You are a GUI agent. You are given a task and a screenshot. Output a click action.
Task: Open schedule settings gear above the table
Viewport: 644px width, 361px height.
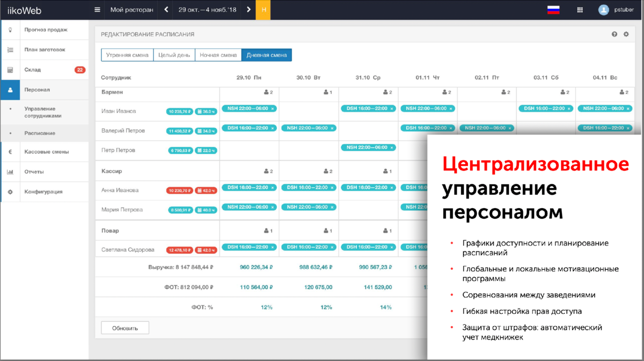coord(626,34)
